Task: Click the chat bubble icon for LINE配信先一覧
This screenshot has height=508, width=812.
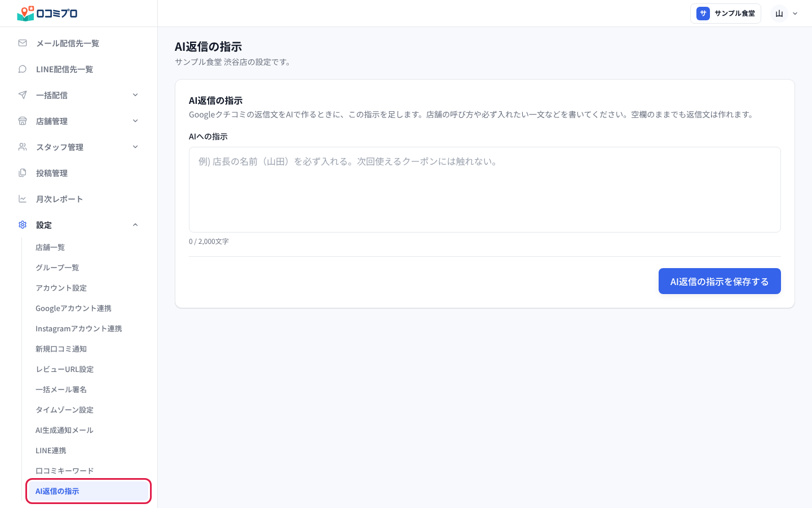Action: coord(23,69)
